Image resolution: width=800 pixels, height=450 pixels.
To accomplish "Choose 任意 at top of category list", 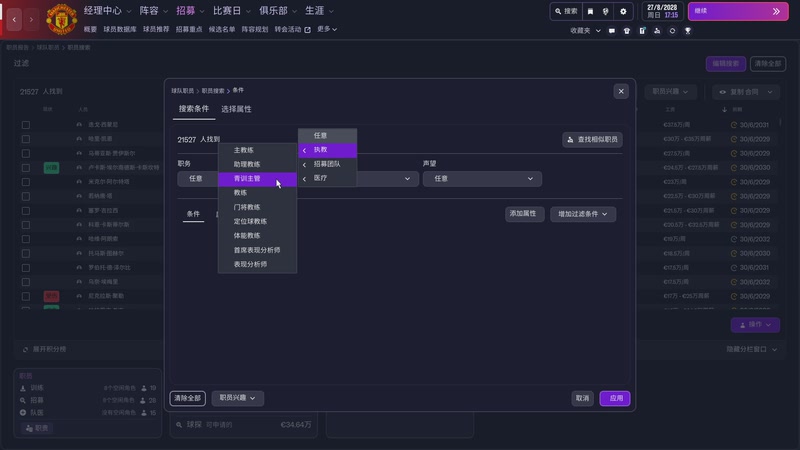I will [328, 136].
